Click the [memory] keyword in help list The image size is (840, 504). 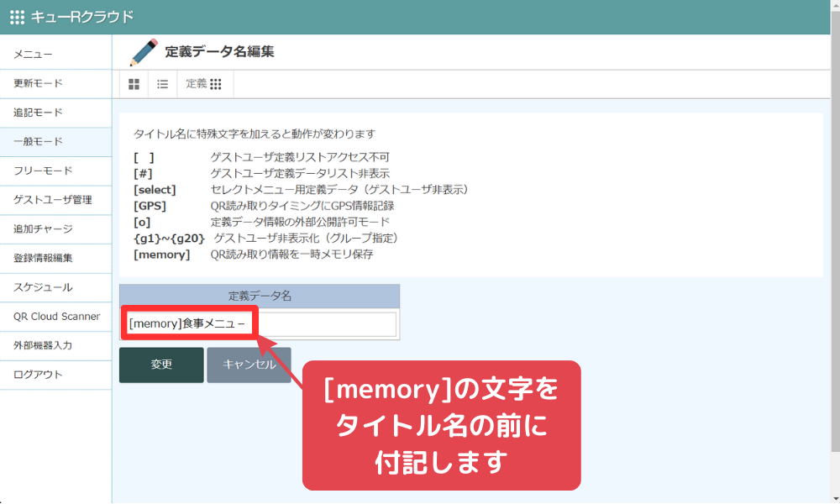pyautogui.click(x=162, y=255)
